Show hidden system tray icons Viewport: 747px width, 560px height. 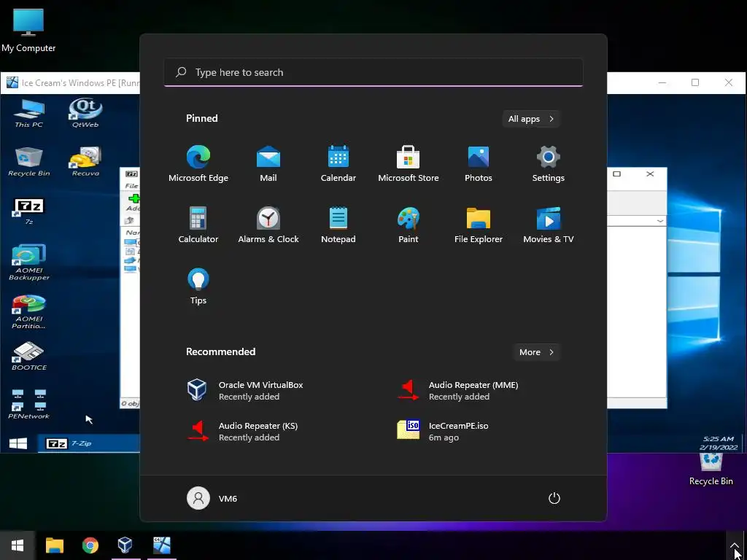coord(734,545)
